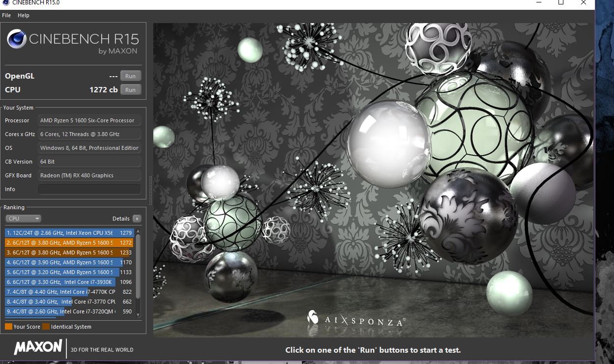Click the ranking scrollbar down arrow
This screenshot has height=364, width=614.
[x=138, y=315]
